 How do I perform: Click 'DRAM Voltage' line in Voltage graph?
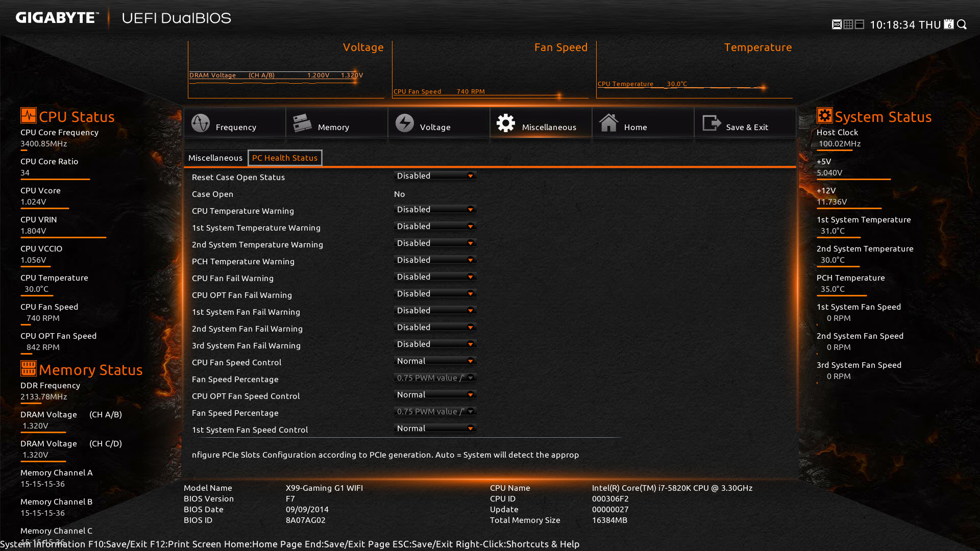(x=276, y=76)
